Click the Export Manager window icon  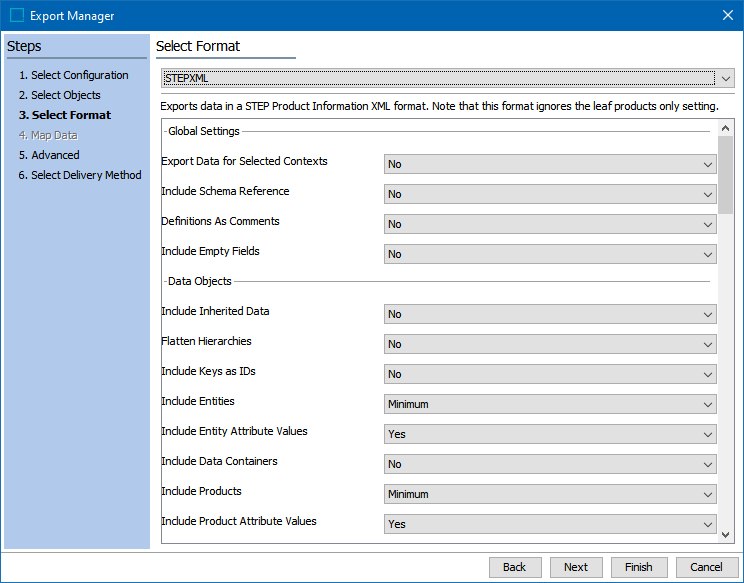(x=16, y=15)
